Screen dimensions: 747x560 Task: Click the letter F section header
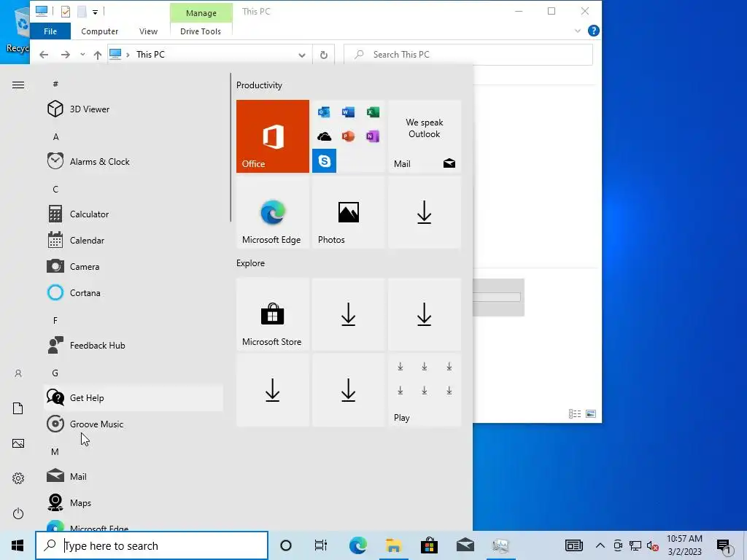click(x=55, y=321)
